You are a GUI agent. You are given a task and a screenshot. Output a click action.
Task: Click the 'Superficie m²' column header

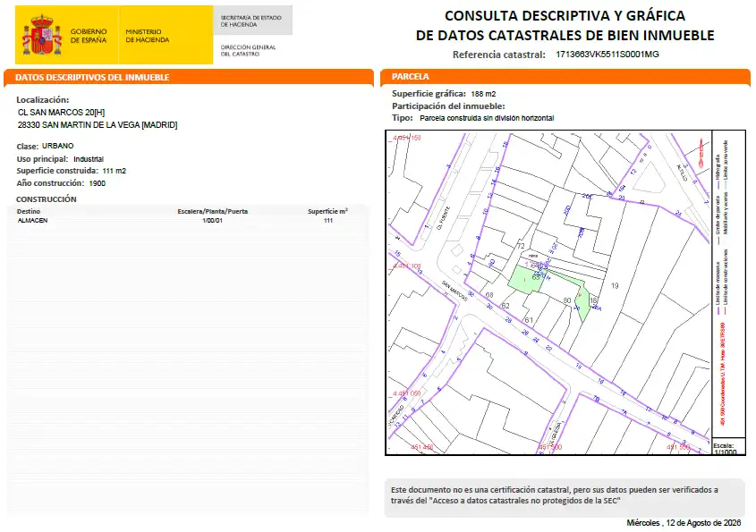point(327,211)
